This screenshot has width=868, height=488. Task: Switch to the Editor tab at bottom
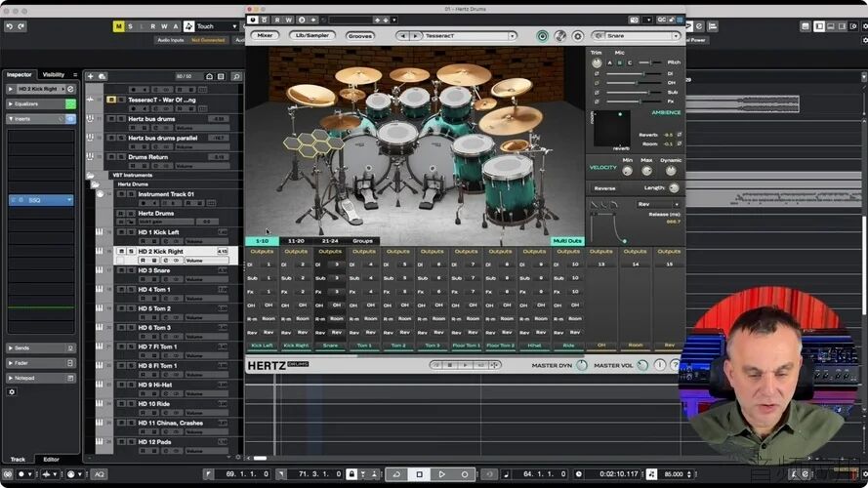click(52, 460)
